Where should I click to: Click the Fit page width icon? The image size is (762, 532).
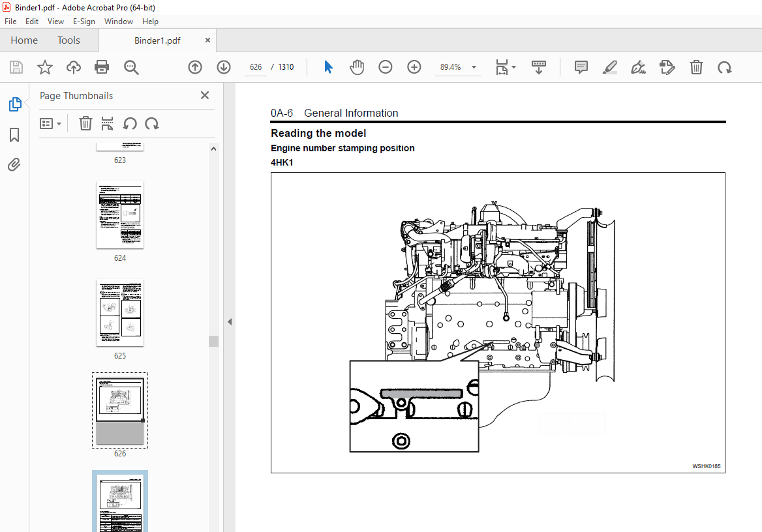point(502,67)
